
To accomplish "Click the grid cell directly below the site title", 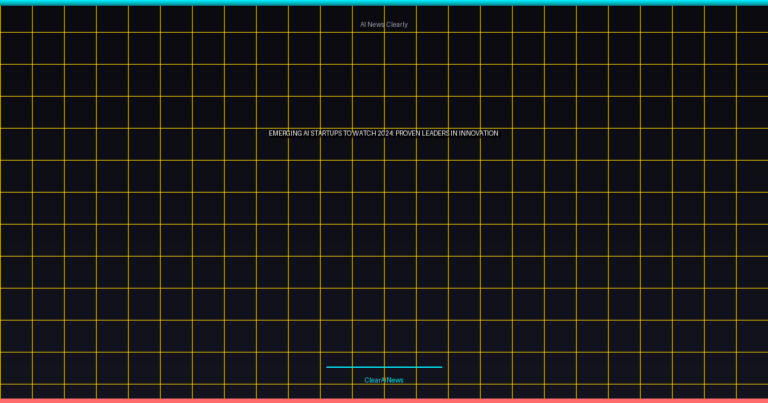I will tap(368, 48).
